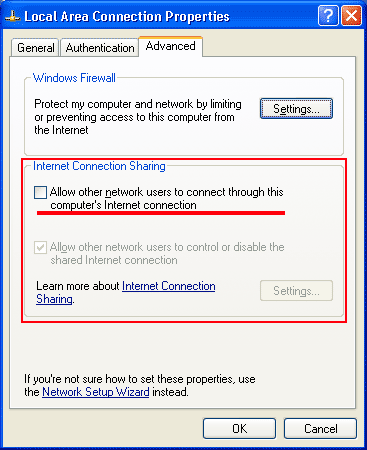Click the network connection icon in title bar

(13, 16)
